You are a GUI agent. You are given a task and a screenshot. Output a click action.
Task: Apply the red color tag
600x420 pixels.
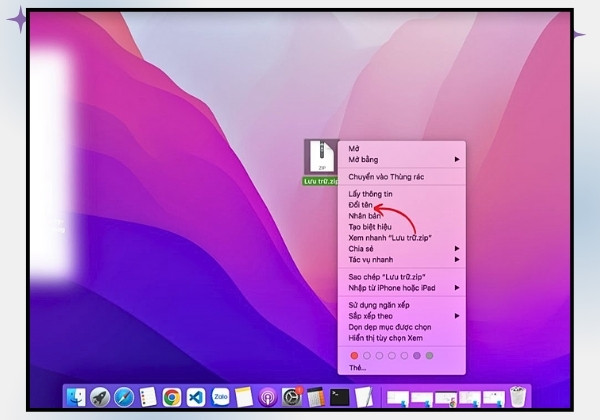coord(354,356)
